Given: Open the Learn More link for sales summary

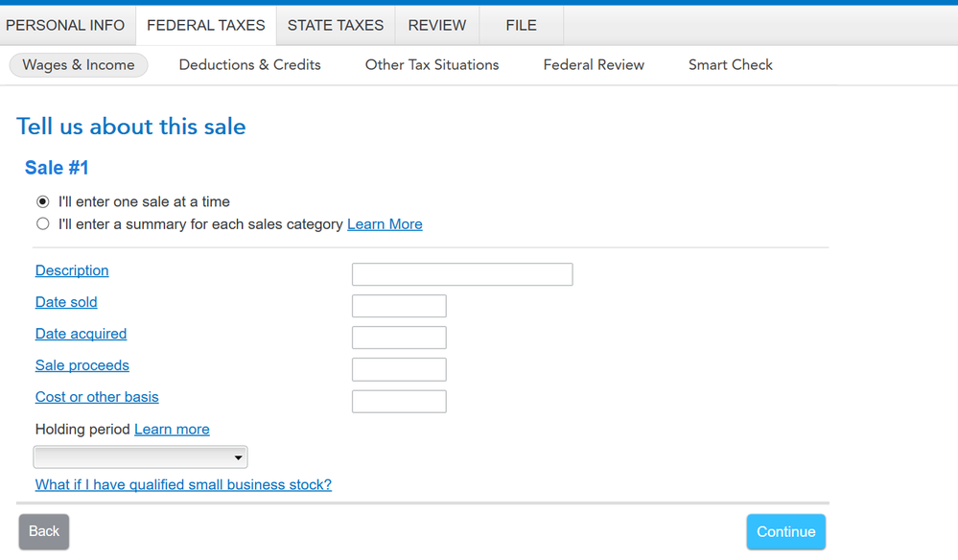Looking at the screenshot, I should pos(385,224).
